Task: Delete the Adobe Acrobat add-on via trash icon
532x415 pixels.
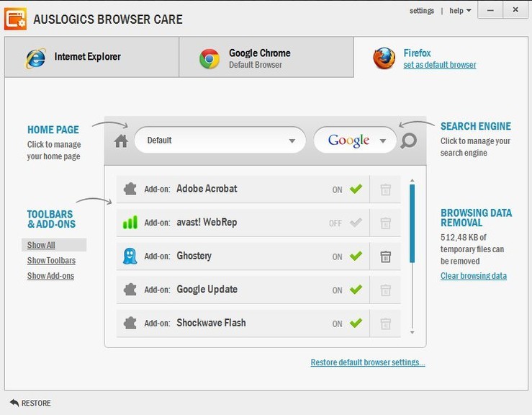Action: coord(385,189)
